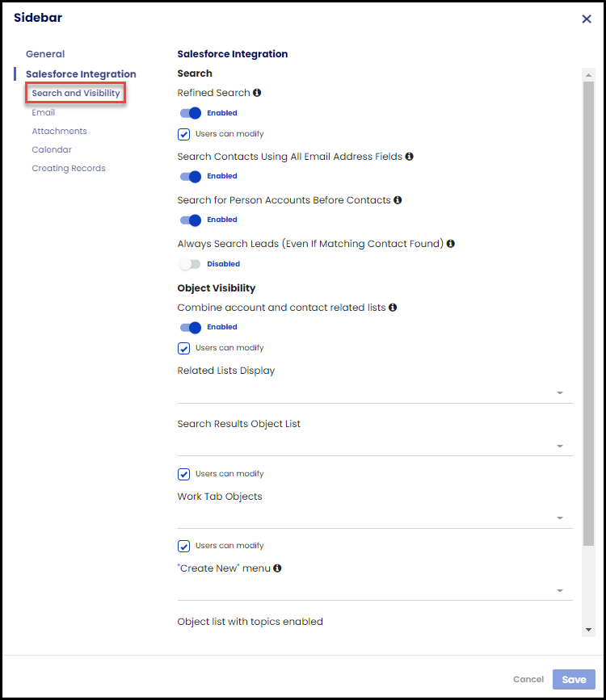Image resolution: width=606 pixels, height=700 pixels.
Task: Click the scrollbar down arrow
Action: pos(588,630)
